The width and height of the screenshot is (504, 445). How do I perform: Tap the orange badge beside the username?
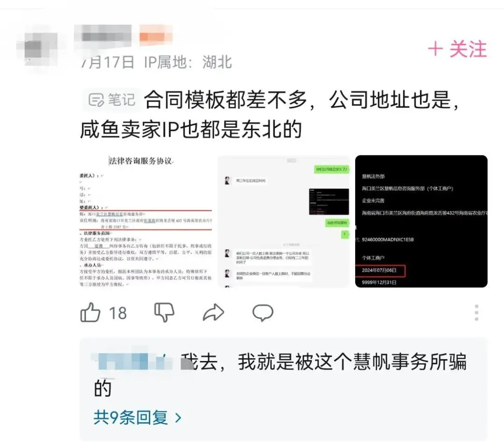point(156,36)
